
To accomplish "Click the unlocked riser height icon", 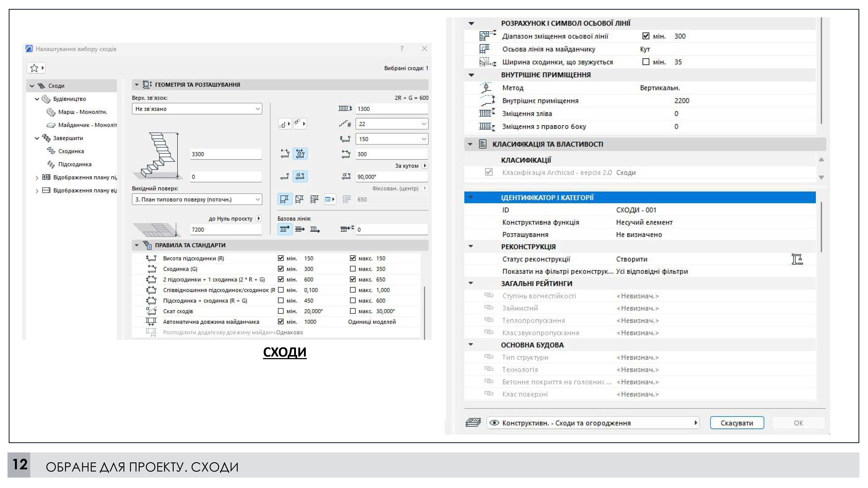I will click(285, 154).
